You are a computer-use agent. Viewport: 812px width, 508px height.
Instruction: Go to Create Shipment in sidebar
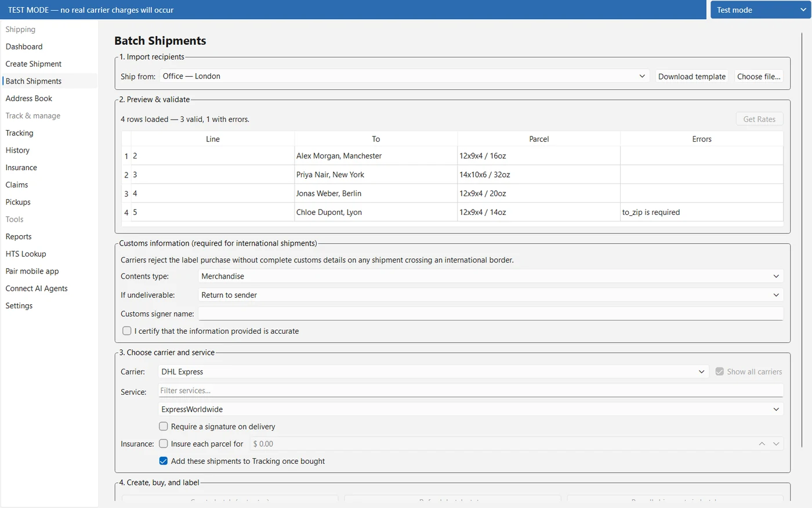49,64
